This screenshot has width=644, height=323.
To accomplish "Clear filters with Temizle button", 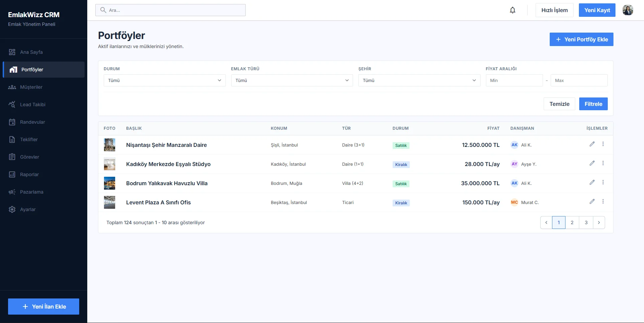I will click(x=559, y=104).
